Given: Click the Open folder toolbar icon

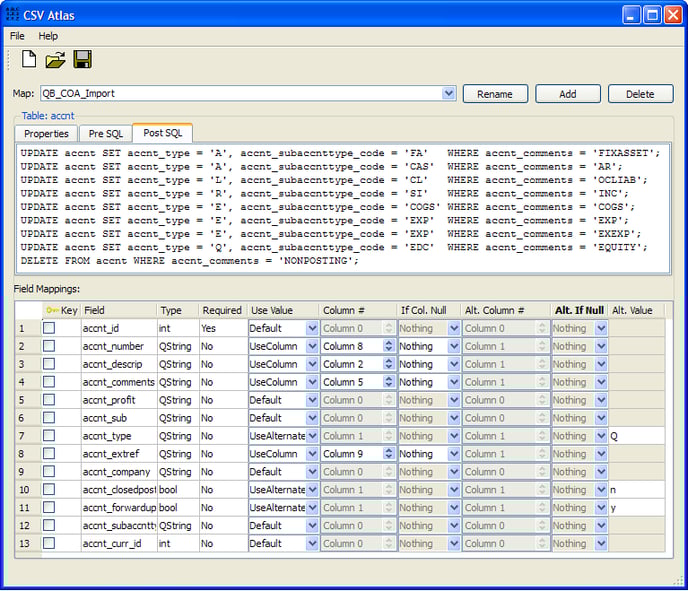Looking at the screenshot, I should [x=55, y=60].
